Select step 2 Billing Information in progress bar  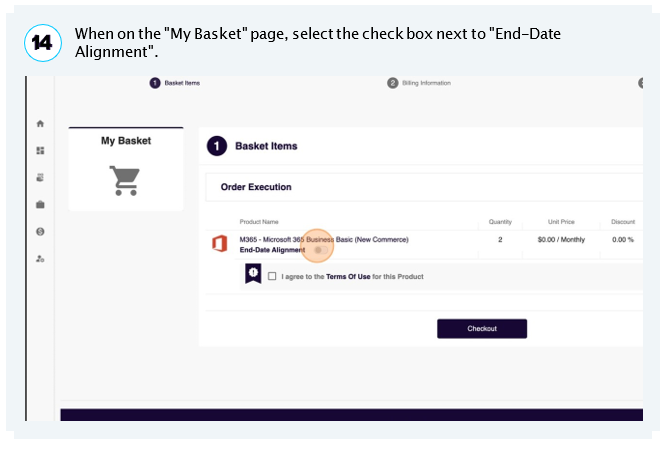(419, 83)
